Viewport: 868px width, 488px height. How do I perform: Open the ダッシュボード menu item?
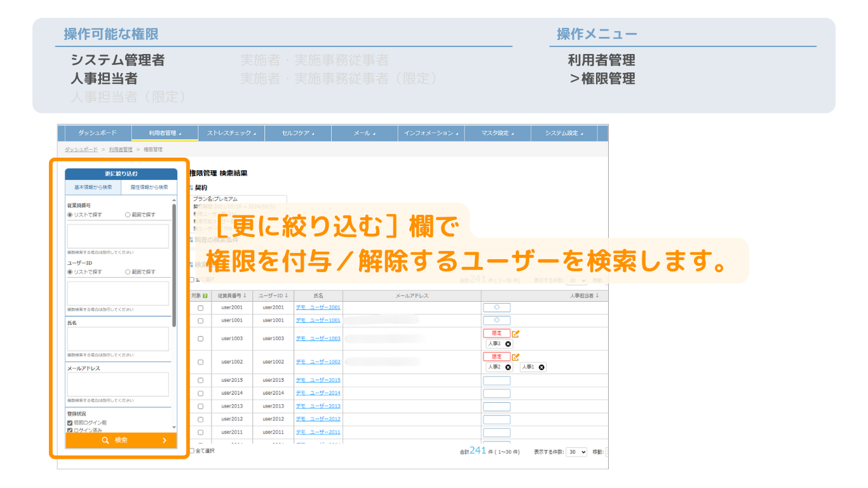click(x=97, y=133)
